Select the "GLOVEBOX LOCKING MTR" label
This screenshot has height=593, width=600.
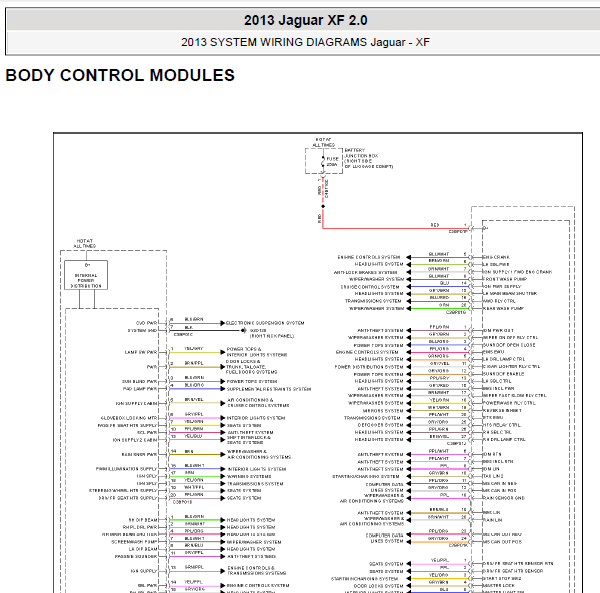click(x=129, y=418)
